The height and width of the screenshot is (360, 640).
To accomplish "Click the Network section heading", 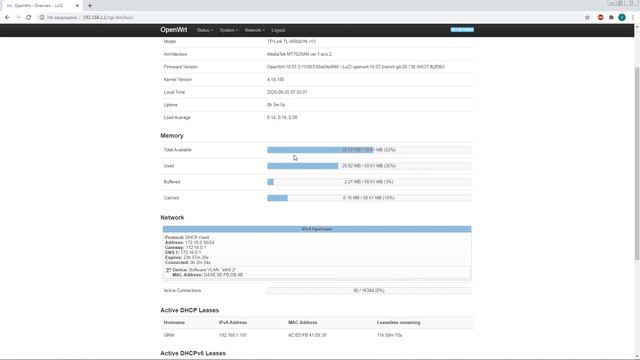I will click(172, 218).
